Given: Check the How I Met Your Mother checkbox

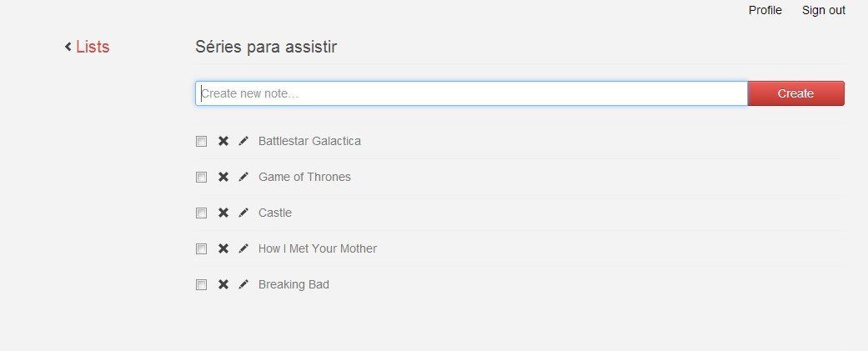Looking at the screenshot, I should click(x=202, y=249).
